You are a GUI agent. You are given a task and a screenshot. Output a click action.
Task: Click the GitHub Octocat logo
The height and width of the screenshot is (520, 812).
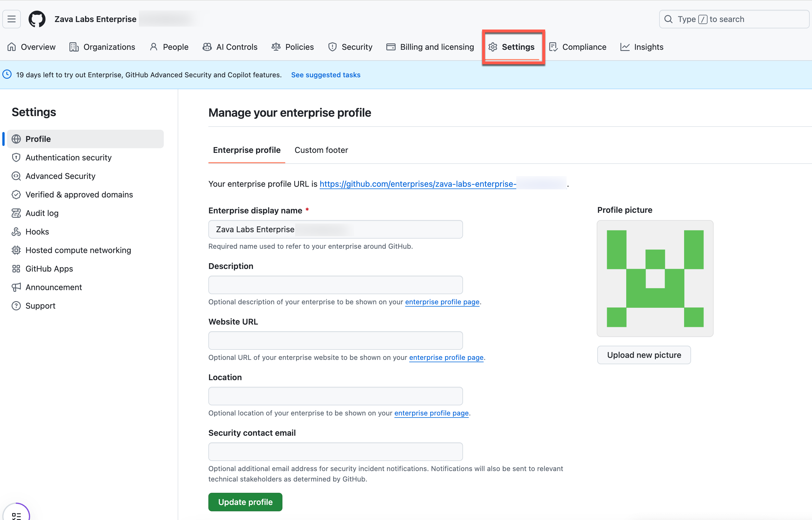(x=37, y=19)
